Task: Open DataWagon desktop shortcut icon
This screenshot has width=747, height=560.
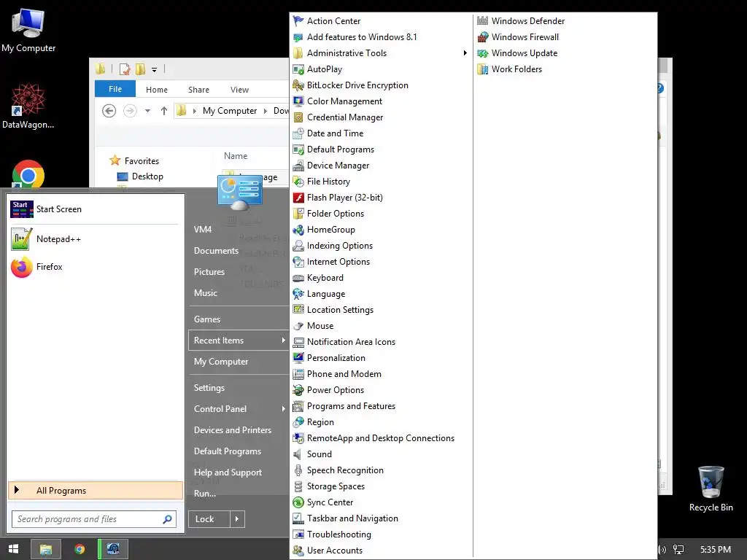Action: (x=28, y=99)
